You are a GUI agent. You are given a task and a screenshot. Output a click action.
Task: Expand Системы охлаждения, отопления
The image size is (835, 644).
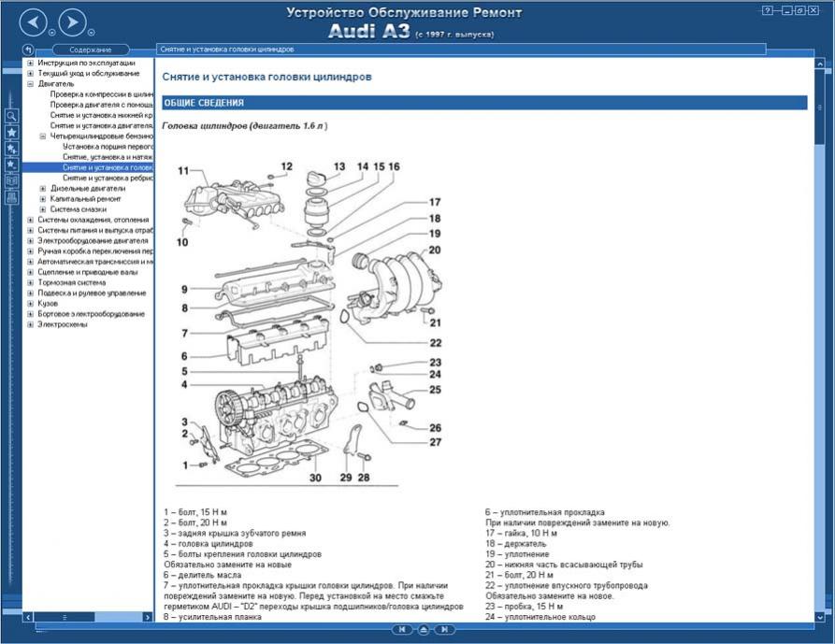[x=30, y=220]
